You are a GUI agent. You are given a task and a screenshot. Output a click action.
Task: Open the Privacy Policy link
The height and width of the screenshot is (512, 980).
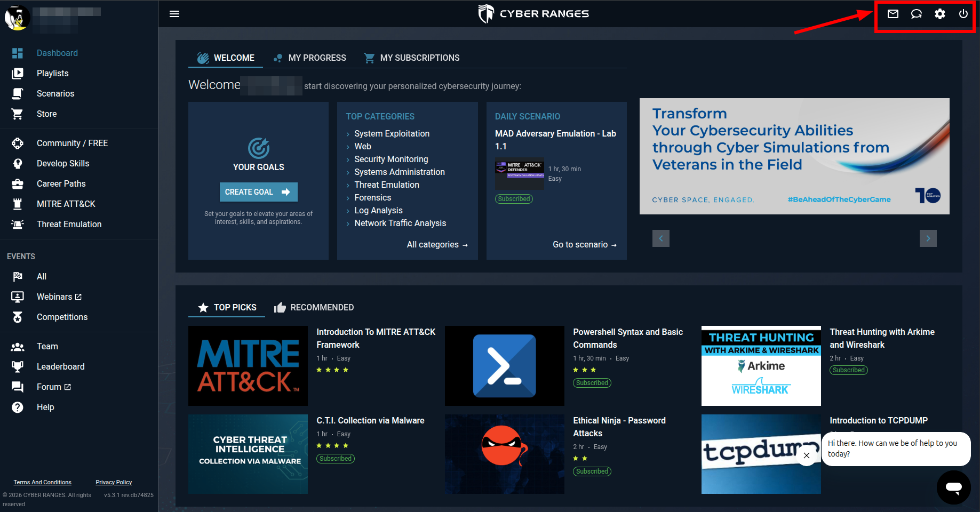(x=114, y=482)
